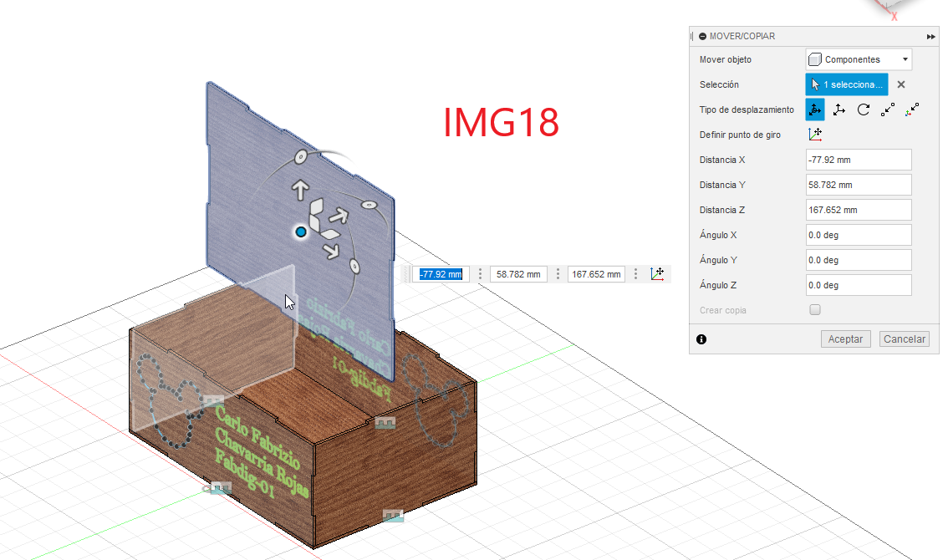Open options dots after the -77.92 mm field
Image resolution: width=943 pixels, height=560 pixels.
(480, 274)
